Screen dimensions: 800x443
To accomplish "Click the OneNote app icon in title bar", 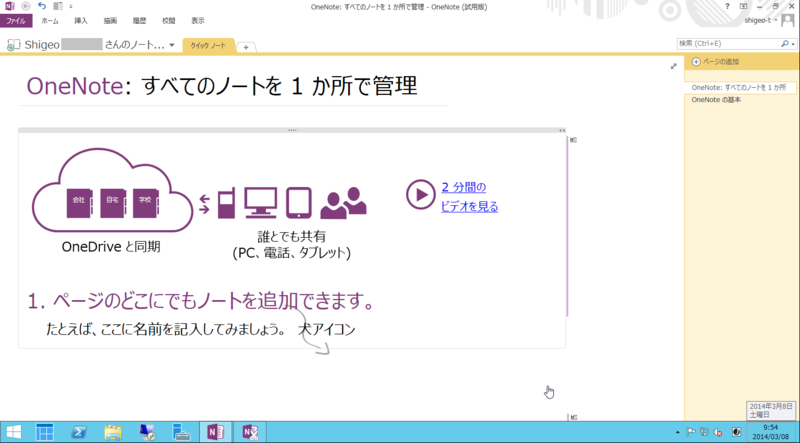I will click(x=10, y=6).
